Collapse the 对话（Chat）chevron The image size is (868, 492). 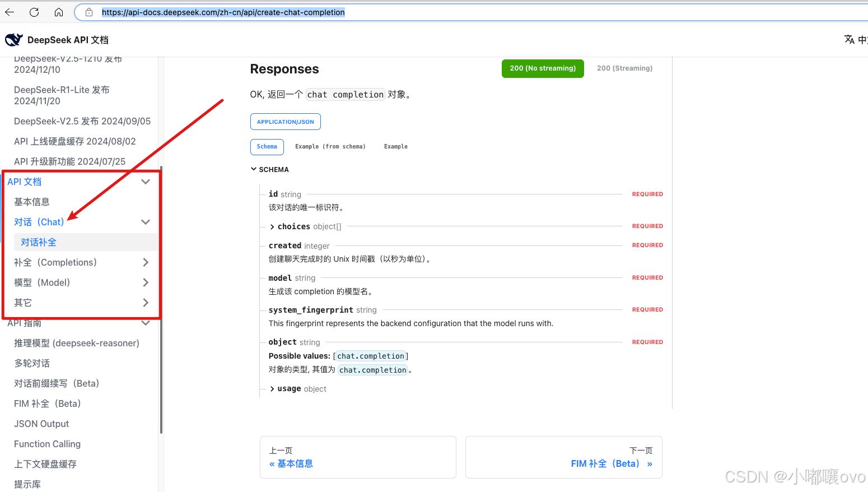tap(146, 222)
